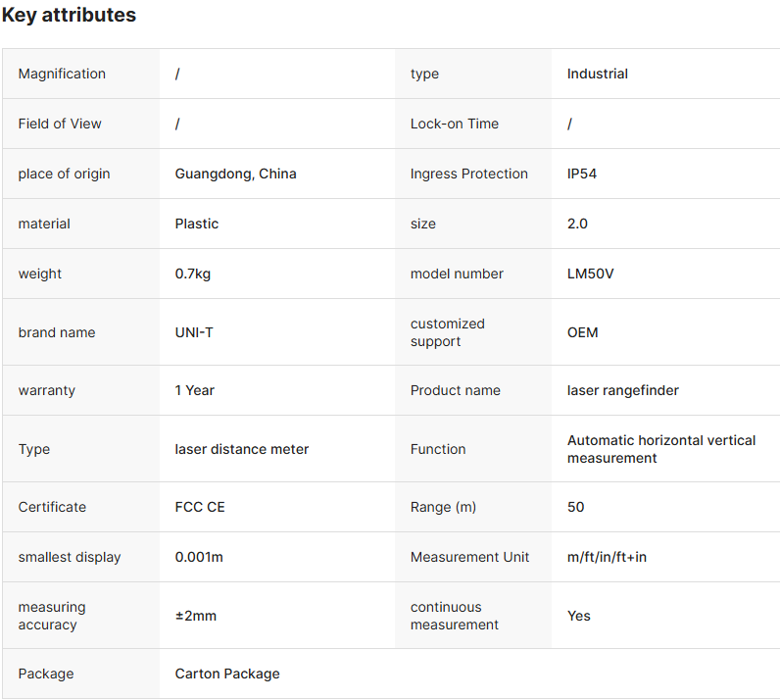Select the Industrial type value
Screen dimensions: 780x700
[597, 74]
